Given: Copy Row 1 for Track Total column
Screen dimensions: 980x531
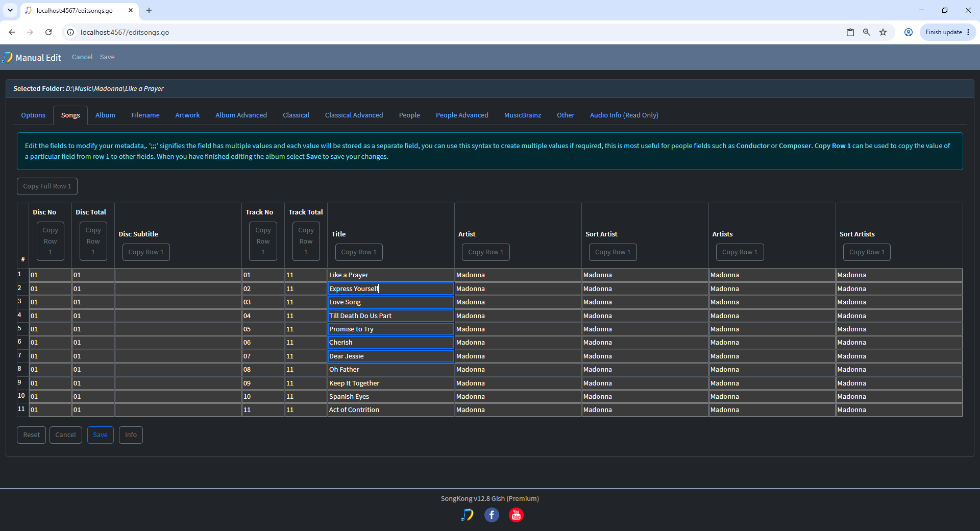Looking at the screenshot, I should [306, 241].
